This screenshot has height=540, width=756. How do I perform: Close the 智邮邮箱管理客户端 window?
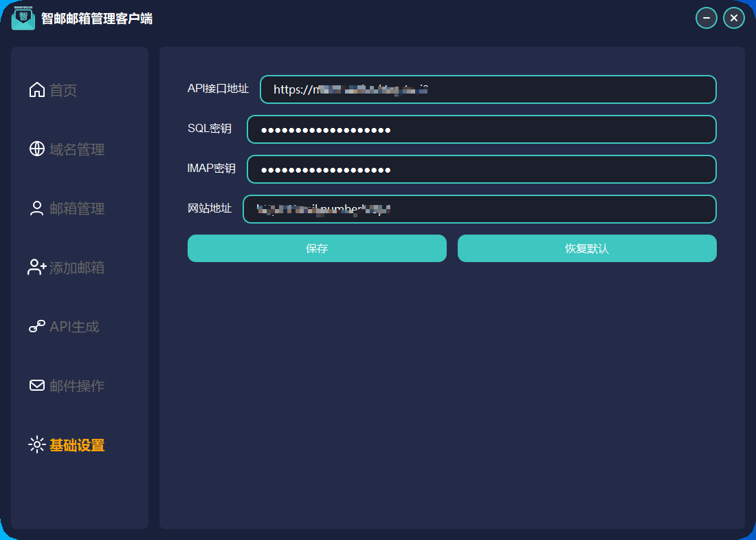click(733, 18)
